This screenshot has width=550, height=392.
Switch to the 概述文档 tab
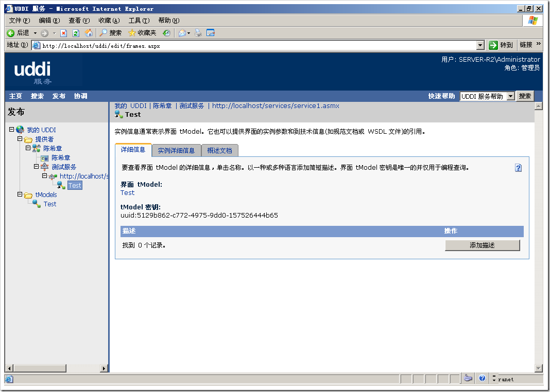point(219,150)
